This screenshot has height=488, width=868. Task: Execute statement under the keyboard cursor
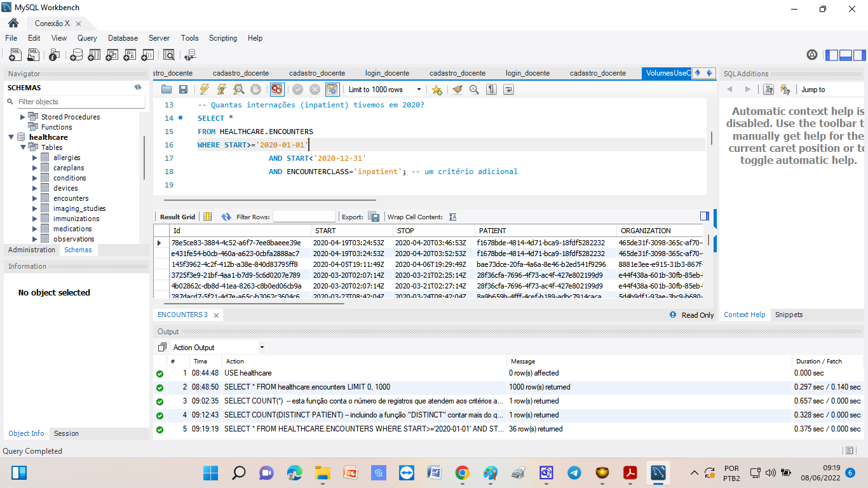[x=221, y=90]
